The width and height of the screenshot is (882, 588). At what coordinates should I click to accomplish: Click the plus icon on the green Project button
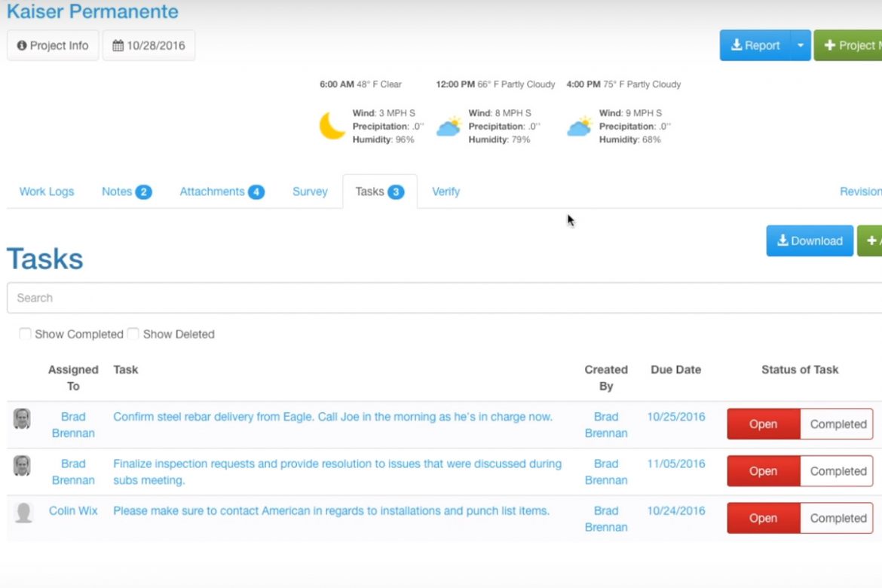[x=831, y=45]
